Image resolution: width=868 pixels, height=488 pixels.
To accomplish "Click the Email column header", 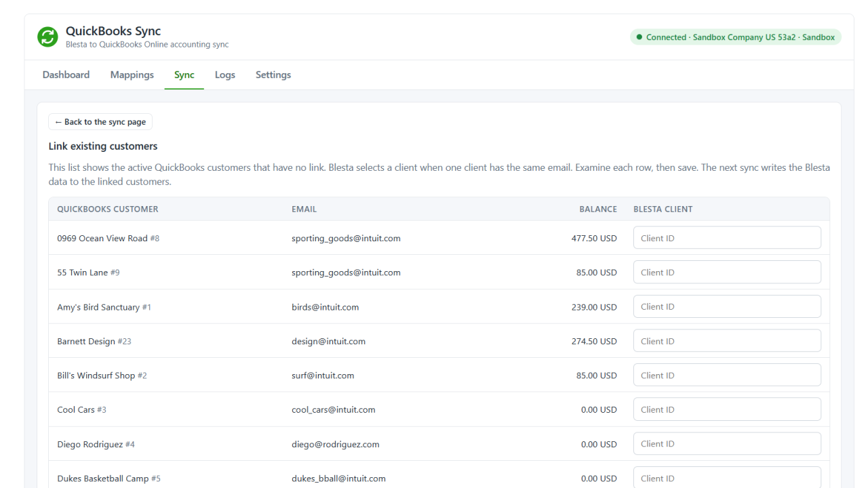I will [x=304, y=209].
